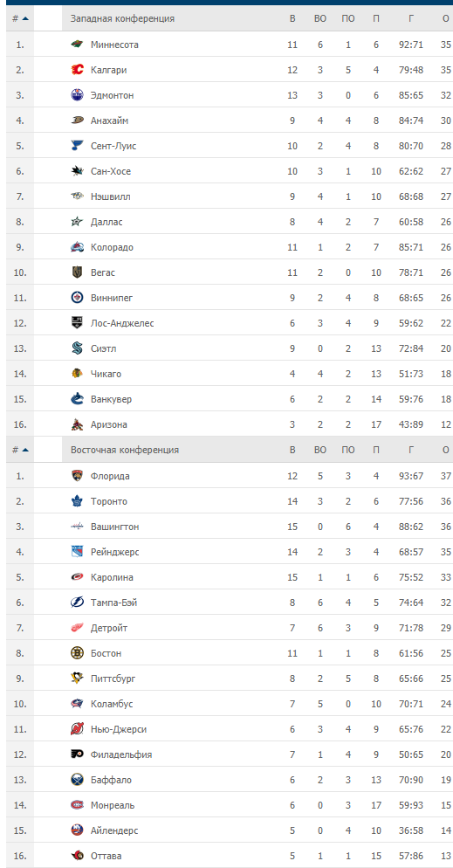Sort Western table by Г goals column
The height and width of the screenshot is (868, 453).
pyautogui.click(x=411, y=19)
